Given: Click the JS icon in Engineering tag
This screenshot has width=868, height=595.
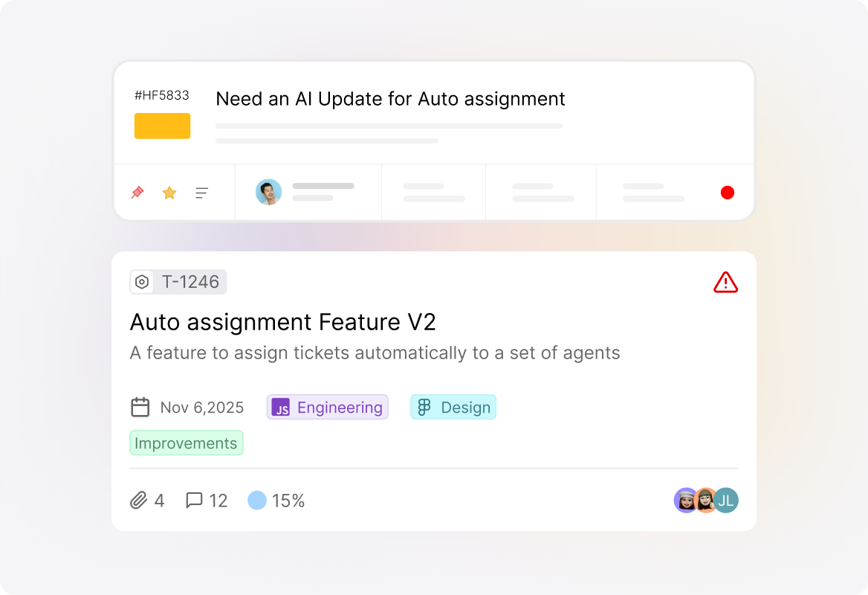Looking at the screenshot, I should click(x=281, y=407).
